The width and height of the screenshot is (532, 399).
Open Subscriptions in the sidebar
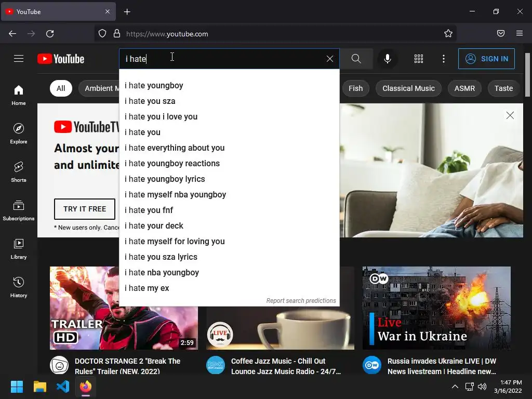click(19, 210)
